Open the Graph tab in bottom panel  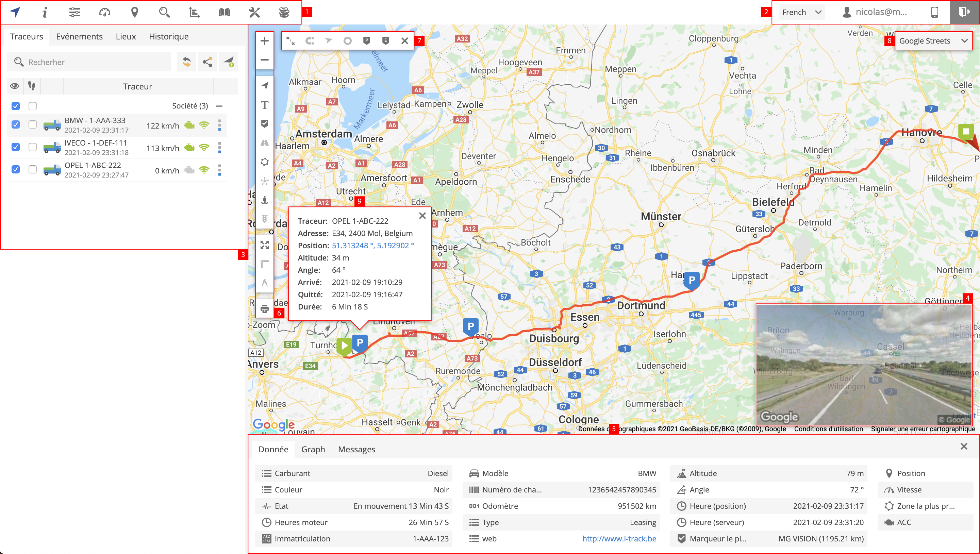pyautogui.click(x=313, y=449)
